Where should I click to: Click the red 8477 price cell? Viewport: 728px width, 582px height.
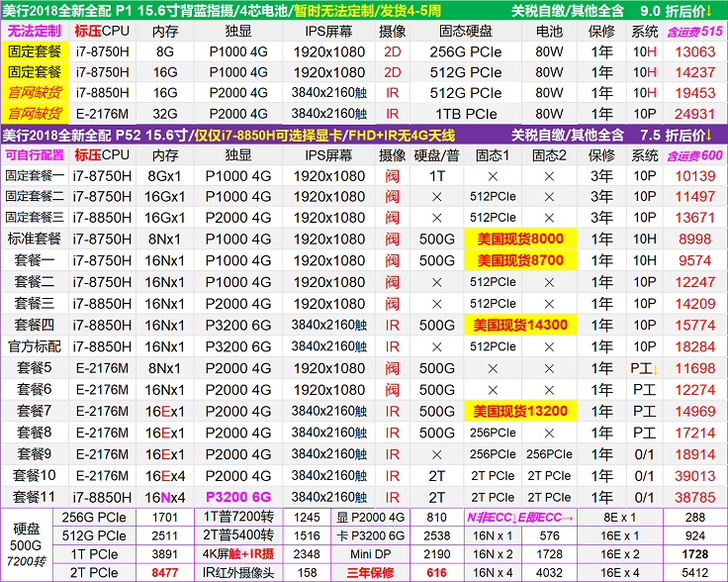pyautogui.click(x=166, y=572)
